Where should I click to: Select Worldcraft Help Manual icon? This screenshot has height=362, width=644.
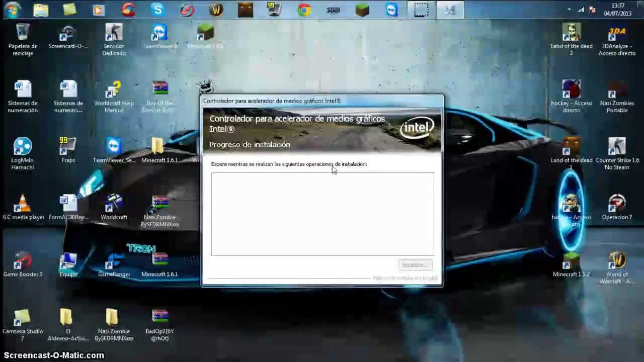pos(114,97)
